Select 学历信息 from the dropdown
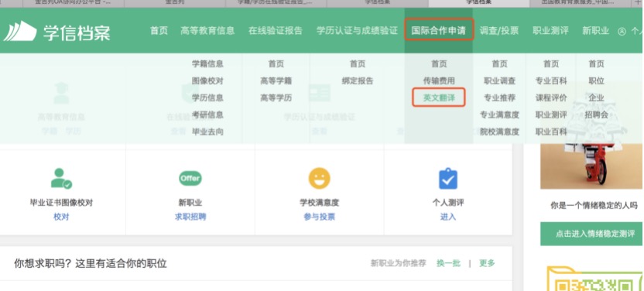The height and width of the screenshot is (291, 644). pos(207,98)
